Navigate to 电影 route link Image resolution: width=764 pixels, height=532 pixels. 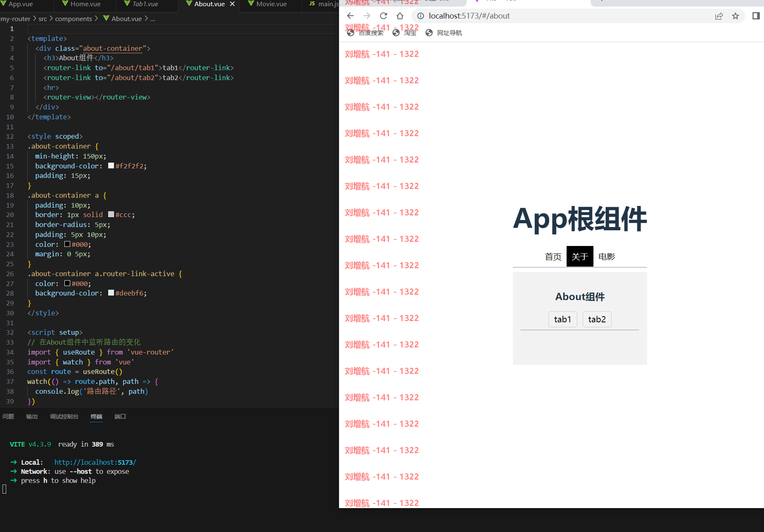pyautogui.click(x=607, y=257)
